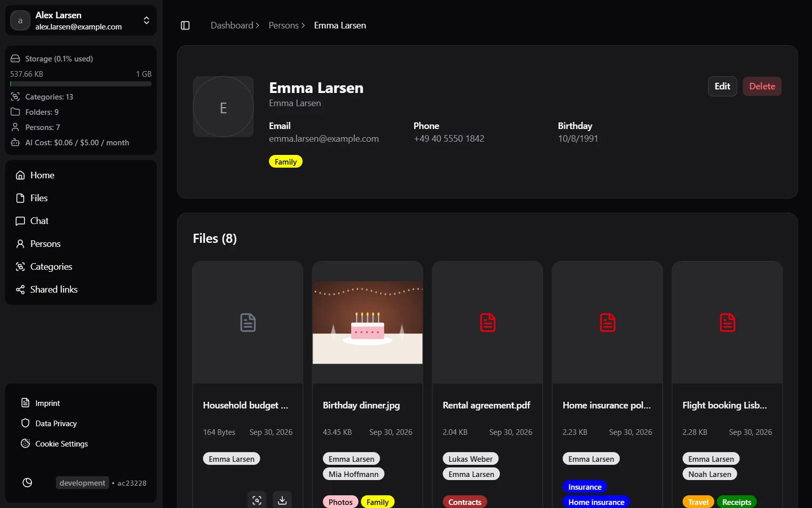This screenshot has width=812, height=508.
Task: Click the AI Cost robot icon
Action: click(x=15, y=142)
